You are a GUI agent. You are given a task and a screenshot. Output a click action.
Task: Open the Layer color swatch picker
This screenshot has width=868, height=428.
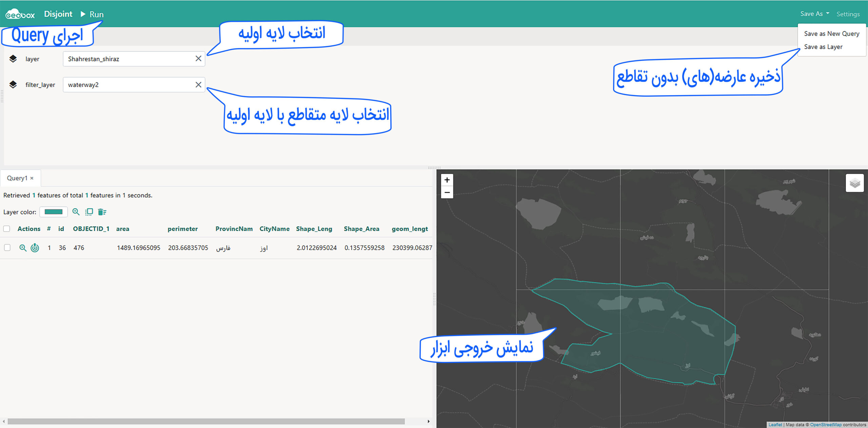pyautogui.click(x=54, y=212)
